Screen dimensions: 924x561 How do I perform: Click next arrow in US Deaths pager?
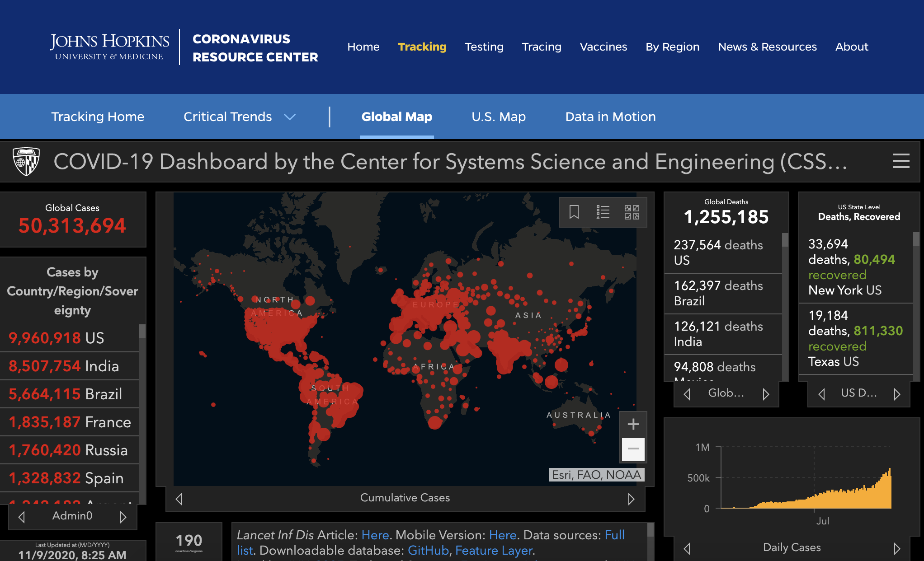click(897, 394)
